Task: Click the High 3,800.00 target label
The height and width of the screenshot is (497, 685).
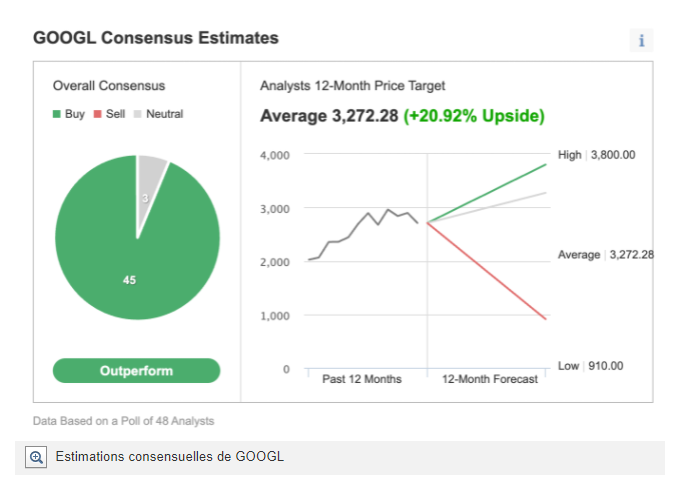Action: (597, 155)
